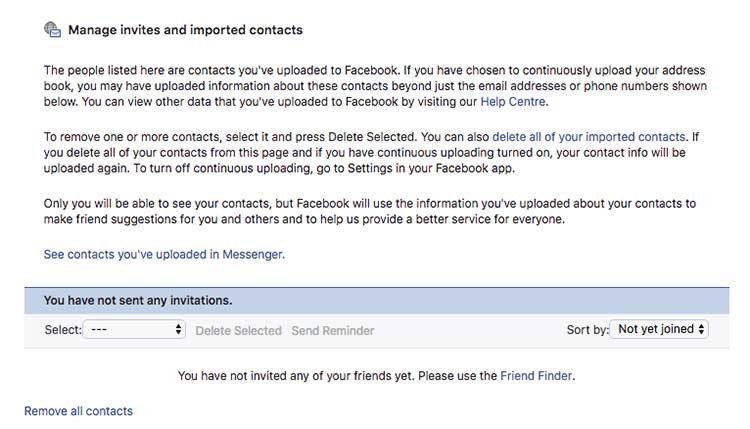Click the You have not sent any invitations banner
The image size is (750, 429).
pos(377,300)
